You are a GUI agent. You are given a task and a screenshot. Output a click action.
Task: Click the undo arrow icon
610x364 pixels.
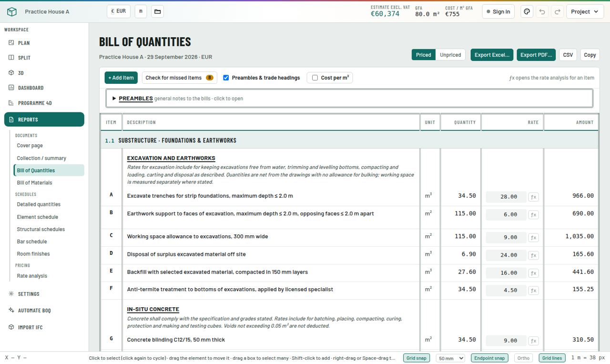[x=542, y=11]
